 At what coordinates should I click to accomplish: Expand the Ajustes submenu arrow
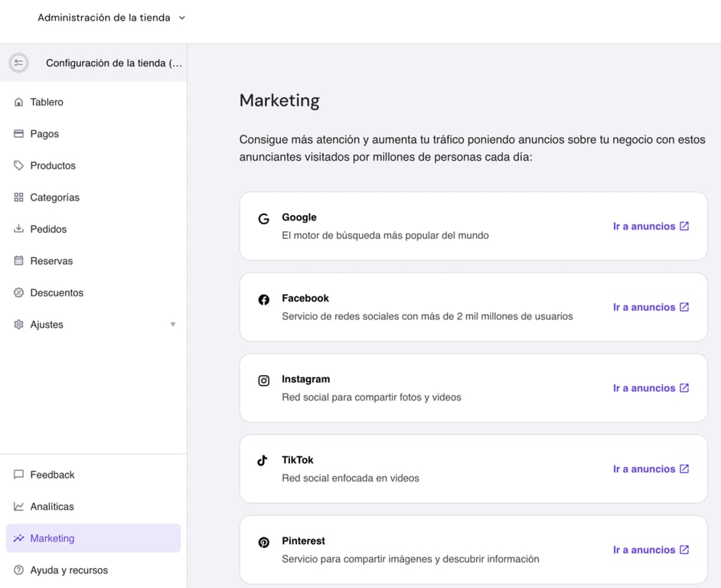(173, 324)
